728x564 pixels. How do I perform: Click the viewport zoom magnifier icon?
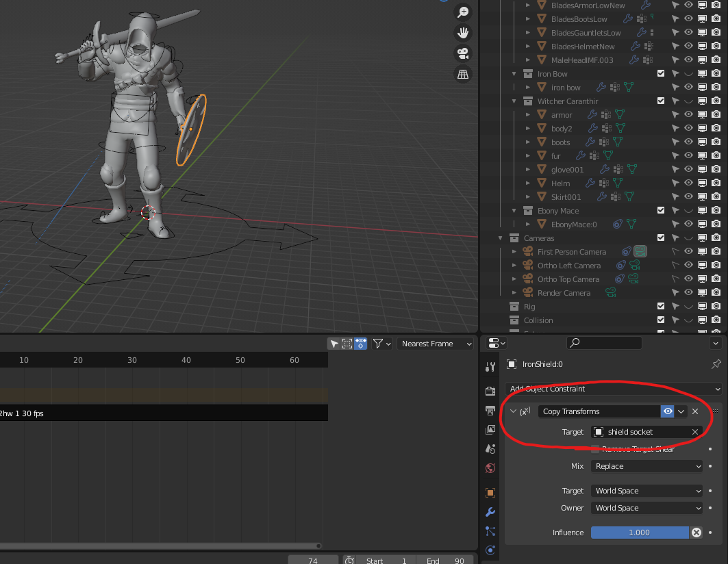(x=463, y=12)
